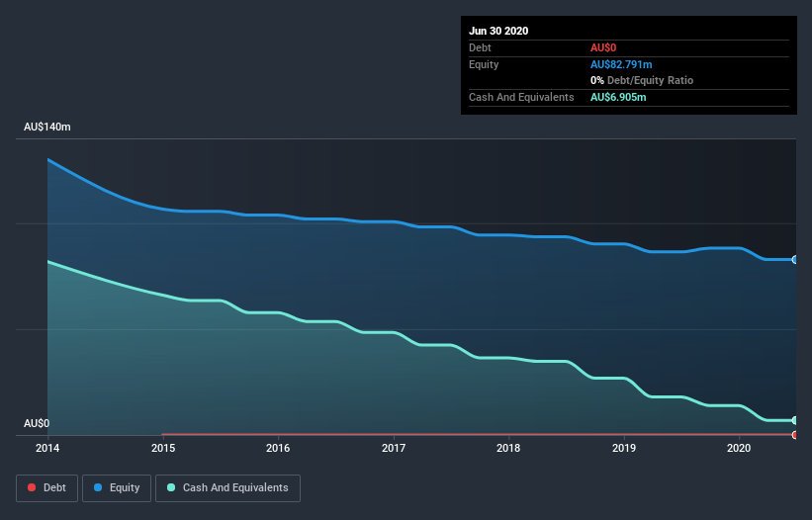Image resolution: width=812 pixels, height=520 pixels.
Task: Click the 2017 x-axis label
Action: point(394,448)
